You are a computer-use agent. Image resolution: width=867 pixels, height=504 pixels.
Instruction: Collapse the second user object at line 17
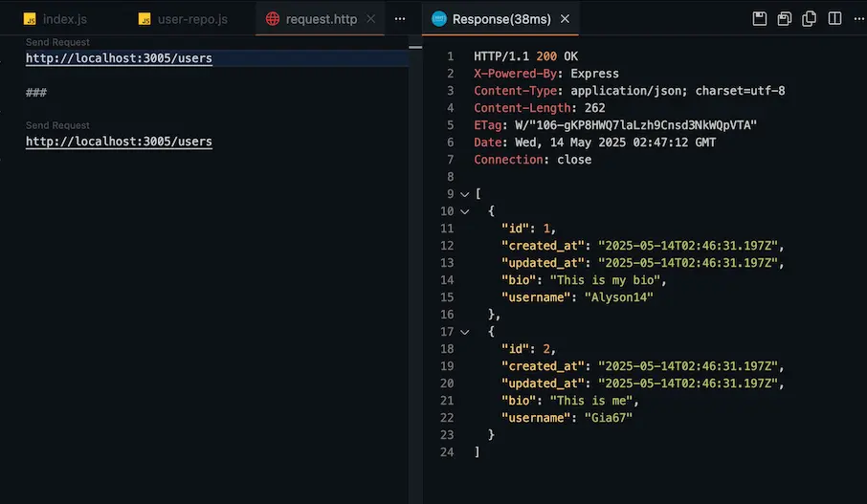point(464,332)
